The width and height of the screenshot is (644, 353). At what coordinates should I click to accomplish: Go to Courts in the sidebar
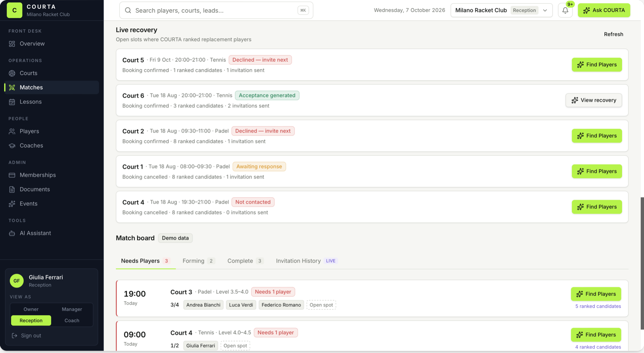click(x=52, y=73)
